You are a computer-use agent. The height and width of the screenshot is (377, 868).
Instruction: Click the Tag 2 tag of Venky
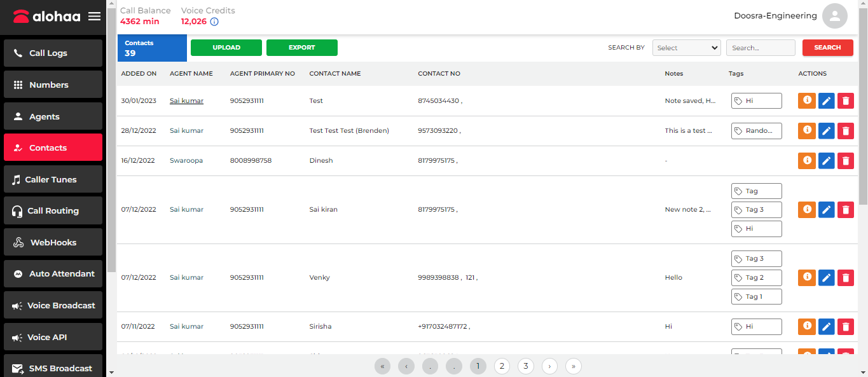(756, 277)
